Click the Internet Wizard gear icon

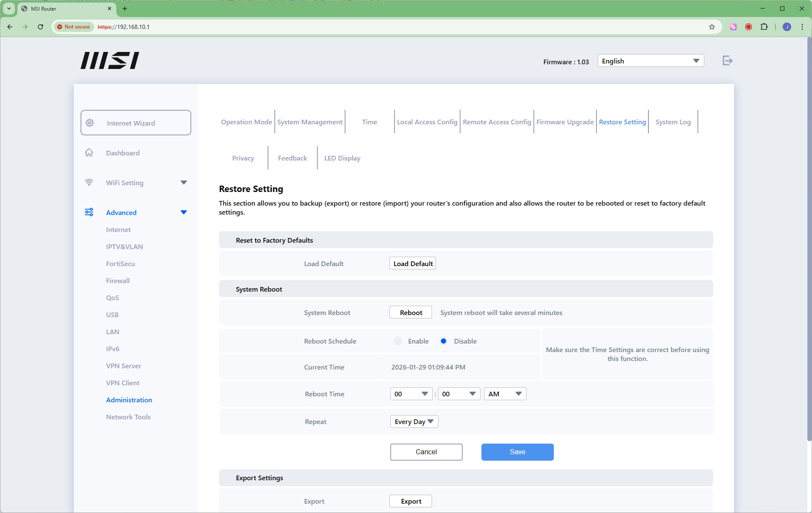click(x=90, y=123)
